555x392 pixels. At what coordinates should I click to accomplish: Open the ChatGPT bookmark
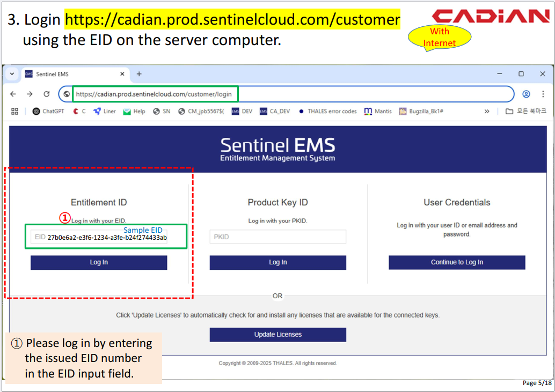[x=48, y=112]
